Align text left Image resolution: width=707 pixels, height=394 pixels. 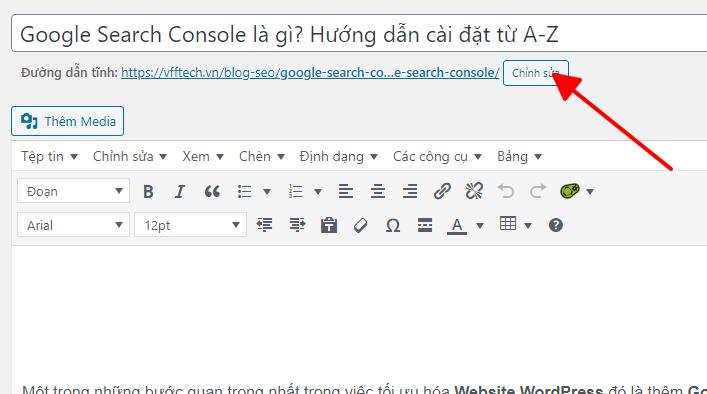tap(346, 192)
